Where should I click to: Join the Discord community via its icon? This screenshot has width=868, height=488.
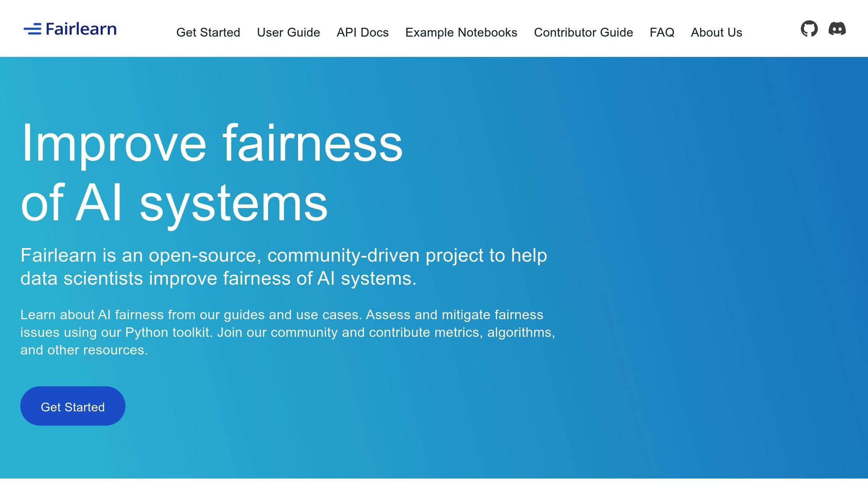pos(838,28)
